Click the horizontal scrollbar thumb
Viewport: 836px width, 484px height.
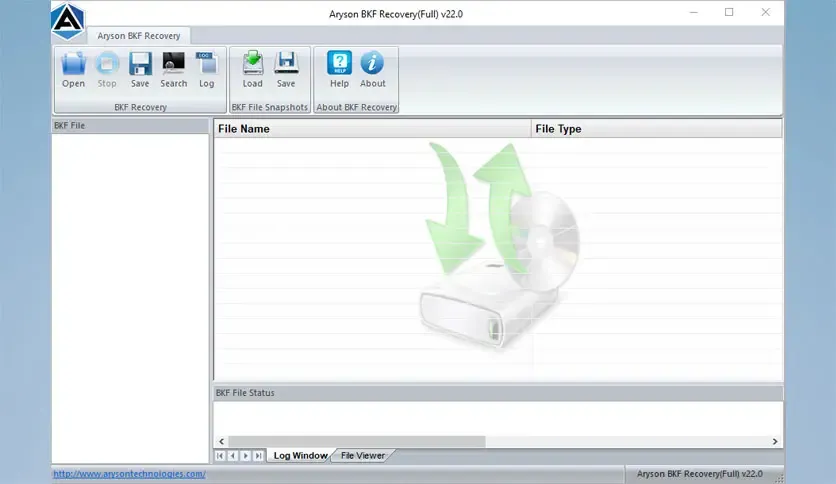pyautogui.click(x=357, y=441)
